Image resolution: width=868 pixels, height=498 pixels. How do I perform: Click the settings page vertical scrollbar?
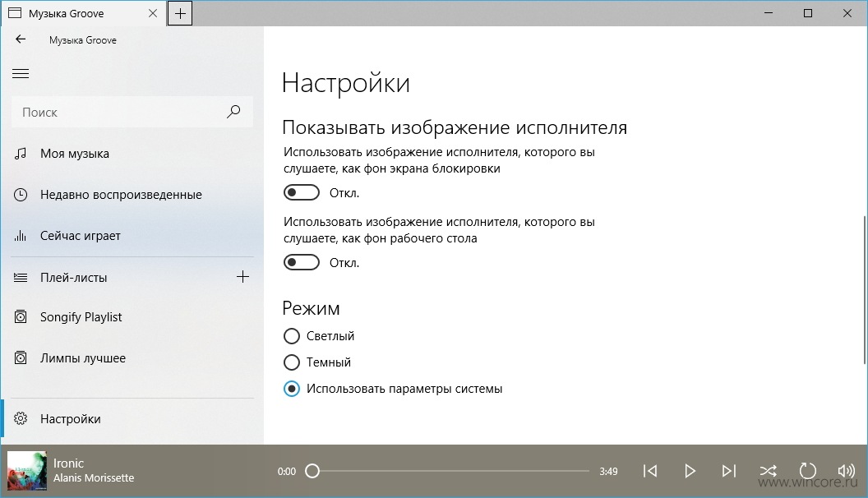coord(865,289)
